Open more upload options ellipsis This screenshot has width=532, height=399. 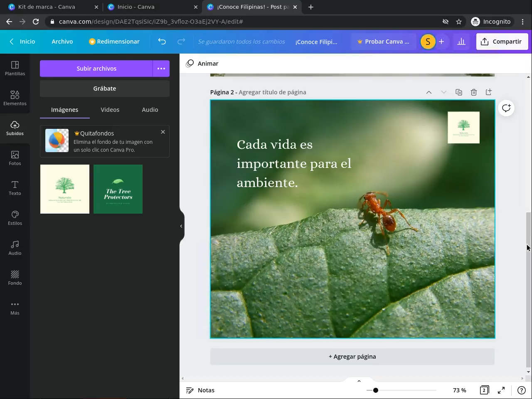(161, 69)
